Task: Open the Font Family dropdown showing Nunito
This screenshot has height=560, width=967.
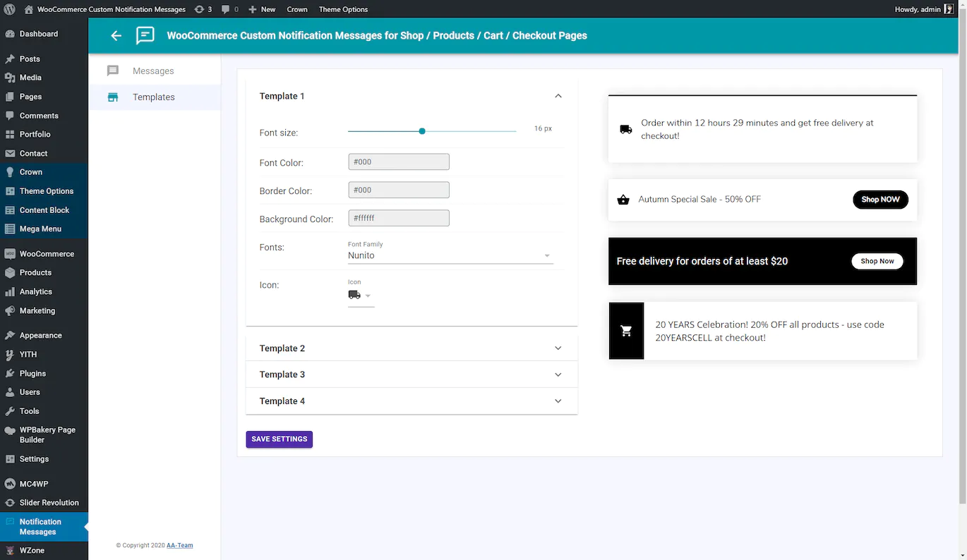Action: 450,255
